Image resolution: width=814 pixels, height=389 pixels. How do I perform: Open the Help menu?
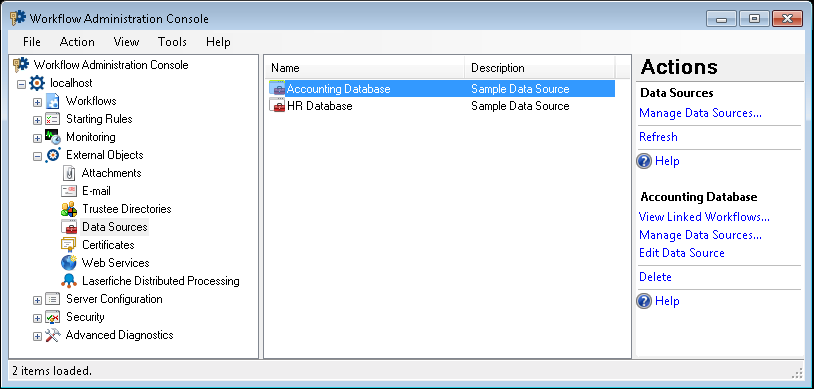pos(218,42)
